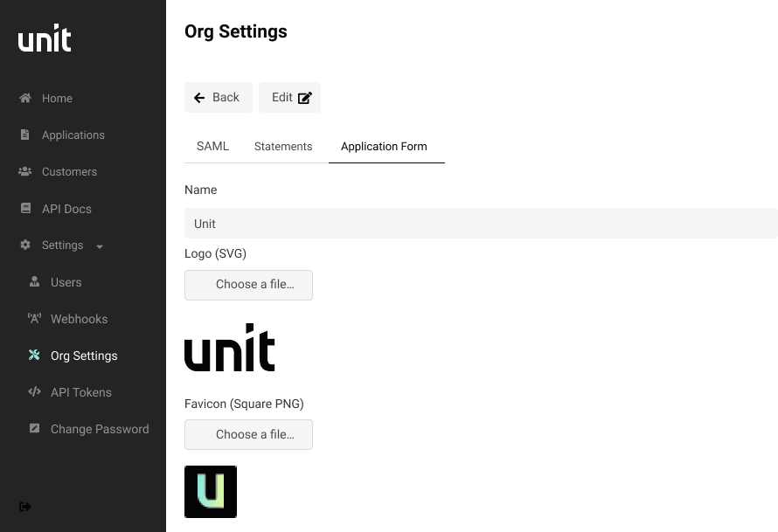Open the Statements tab
Viewport: 778px width, 532px height.
click(x=283, y=146)
